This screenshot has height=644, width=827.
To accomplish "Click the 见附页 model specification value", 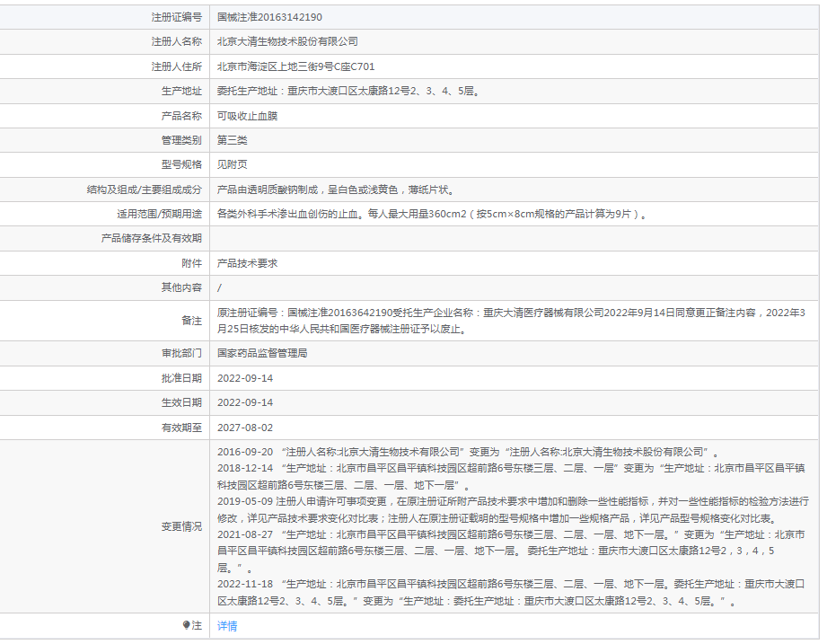I will point(232,164).
